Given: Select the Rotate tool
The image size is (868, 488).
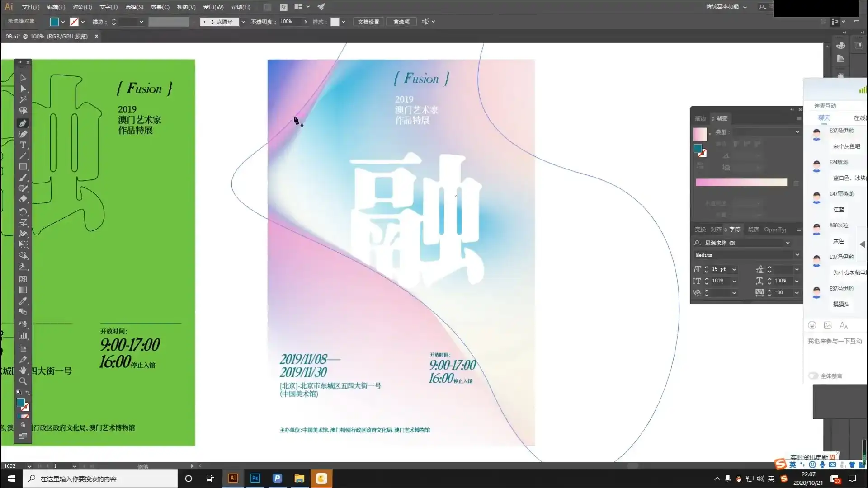Looking at the screenshot, I should 23,211.
